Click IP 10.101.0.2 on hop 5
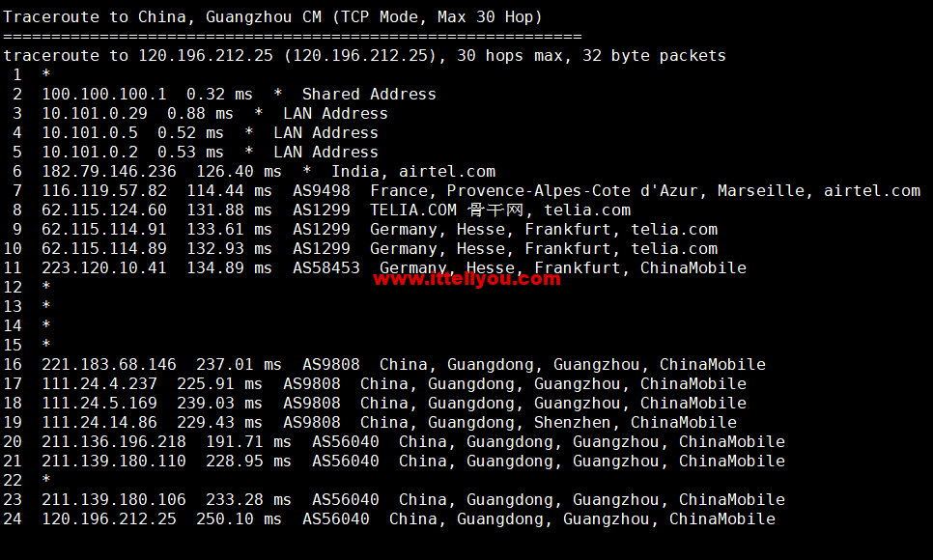The width and height of the screenshot is (933, 560). click(90, 153)
